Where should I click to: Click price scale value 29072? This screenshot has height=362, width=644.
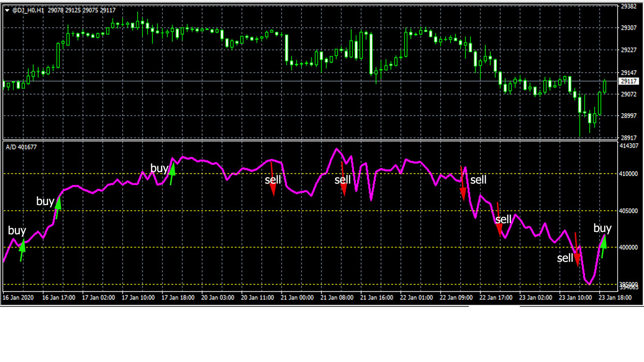coord(629,94)
